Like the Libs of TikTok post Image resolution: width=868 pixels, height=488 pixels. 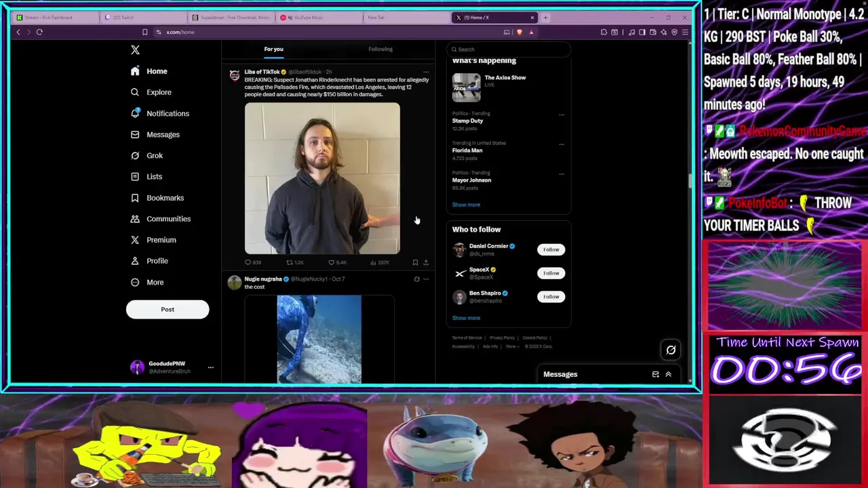coord(337,262)
